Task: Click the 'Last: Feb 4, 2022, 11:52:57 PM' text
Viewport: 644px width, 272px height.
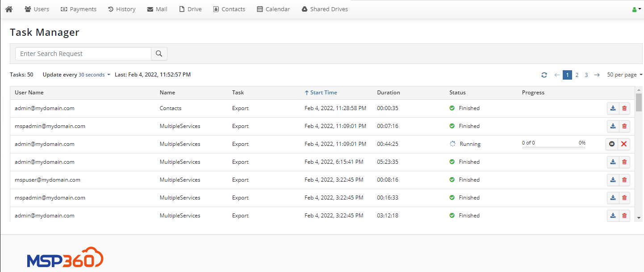Action: [153, 75]
